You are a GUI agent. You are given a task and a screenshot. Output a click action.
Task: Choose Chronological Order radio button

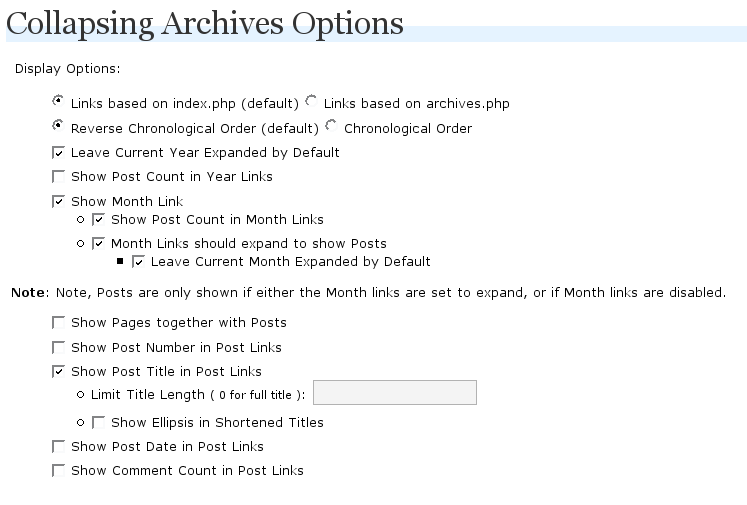pos(331,125)
